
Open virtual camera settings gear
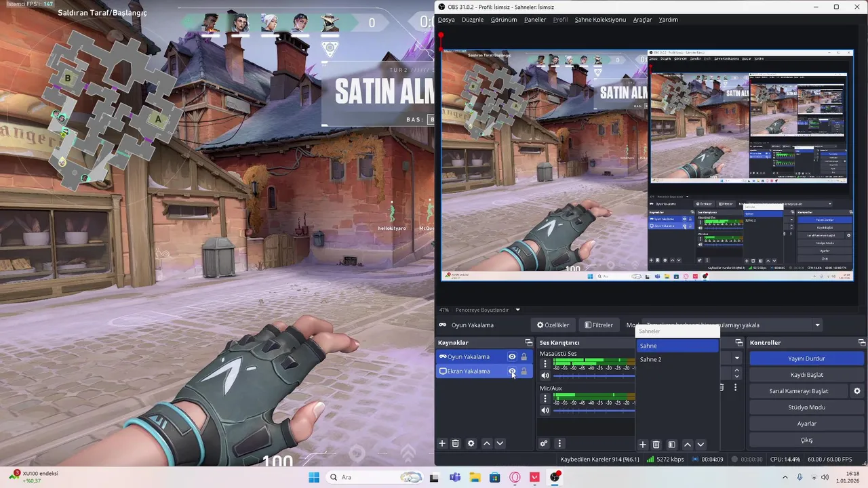(x=857, y=391)
